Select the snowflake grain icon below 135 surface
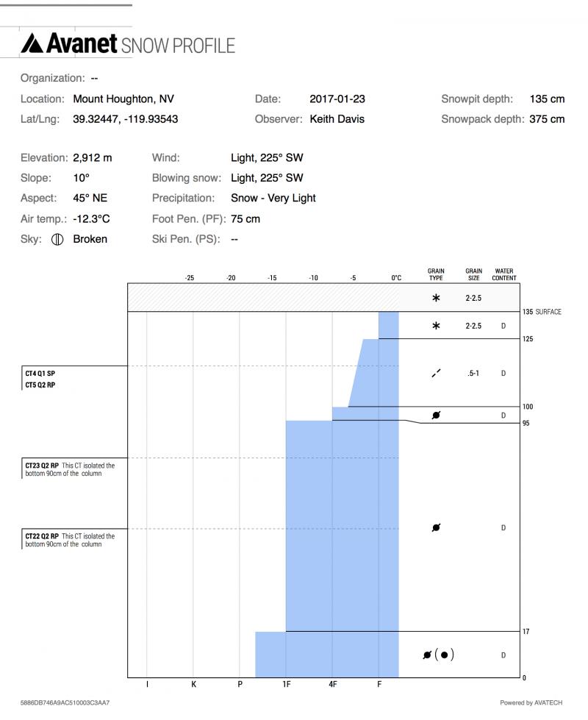 437,326
